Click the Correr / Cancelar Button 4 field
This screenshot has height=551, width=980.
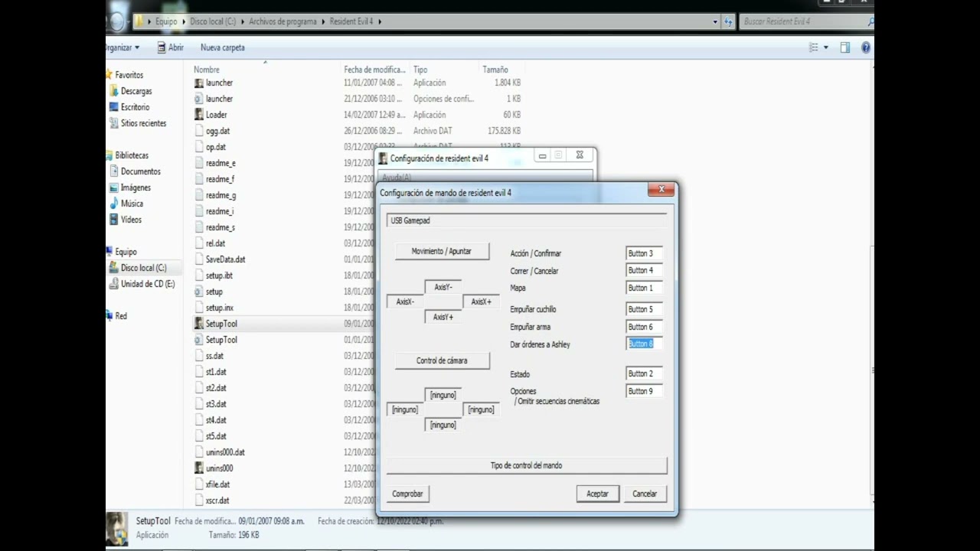(644, 270)
